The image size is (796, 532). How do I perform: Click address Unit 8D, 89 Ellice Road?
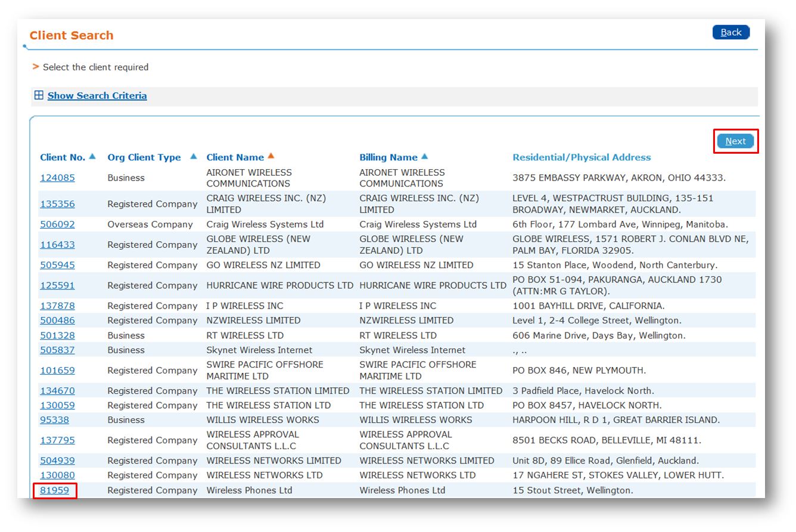click(606, 461)
